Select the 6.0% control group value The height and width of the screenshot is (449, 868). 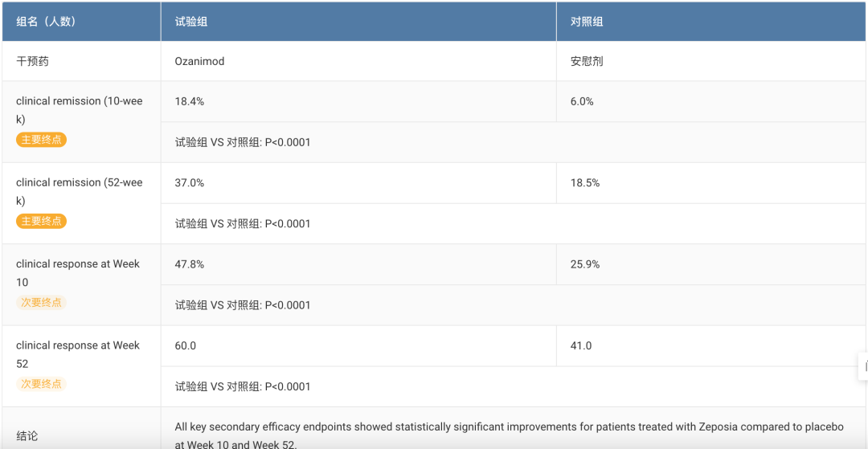pos(582,102)
